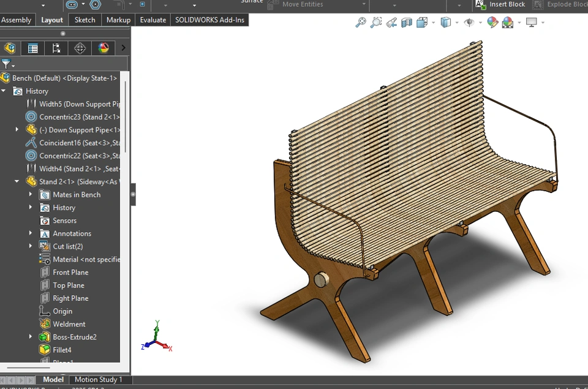Screen dimensions: 588x389
Task: Click the Insert Block button
Action: (500, 4)
